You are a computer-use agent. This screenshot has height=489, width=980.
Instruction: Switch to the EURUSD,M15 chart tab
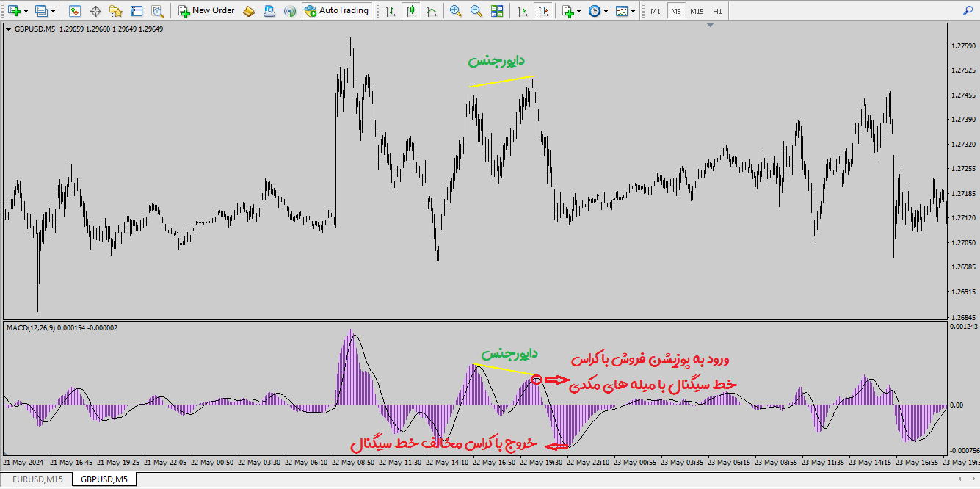click(x=37, y=479)
